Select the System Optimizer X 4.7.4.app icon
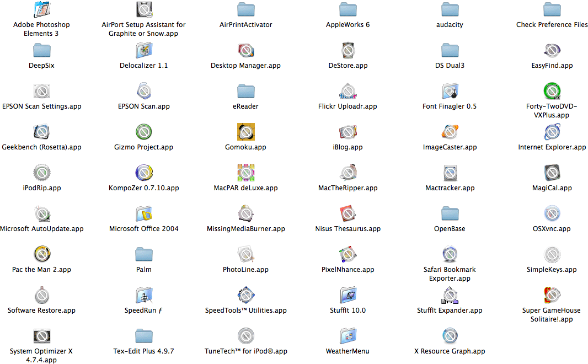 click(42, 336)
